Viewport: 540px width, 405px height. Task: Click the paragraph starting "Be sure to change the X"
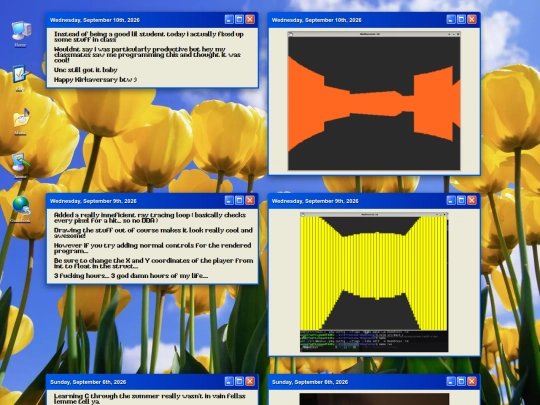pyautogui.click(x=153, y=263)
